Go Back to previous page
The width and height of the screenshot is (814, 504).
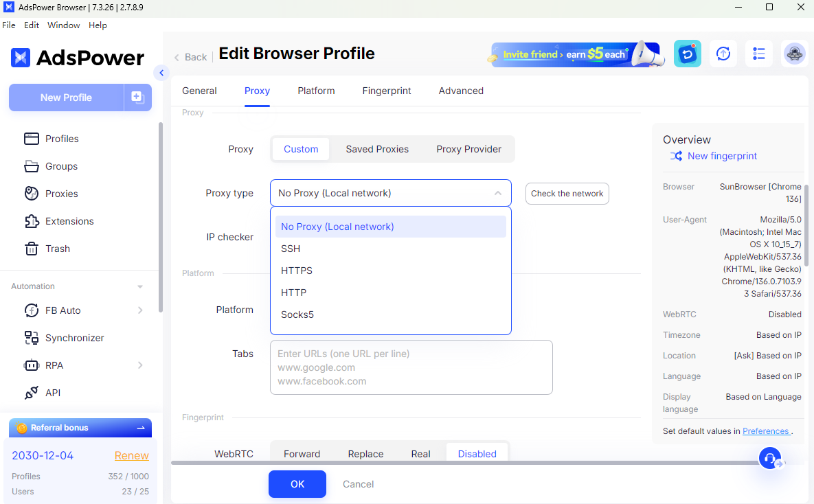pos(190,57)
